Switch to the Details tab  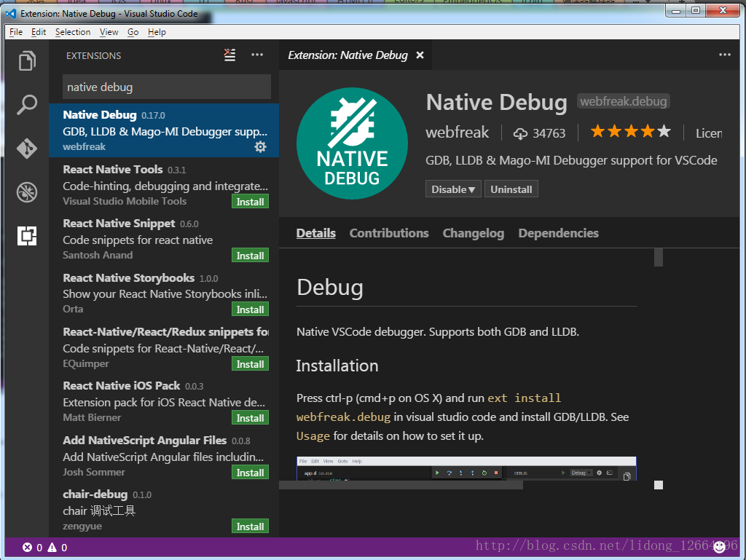click(316, 233)
